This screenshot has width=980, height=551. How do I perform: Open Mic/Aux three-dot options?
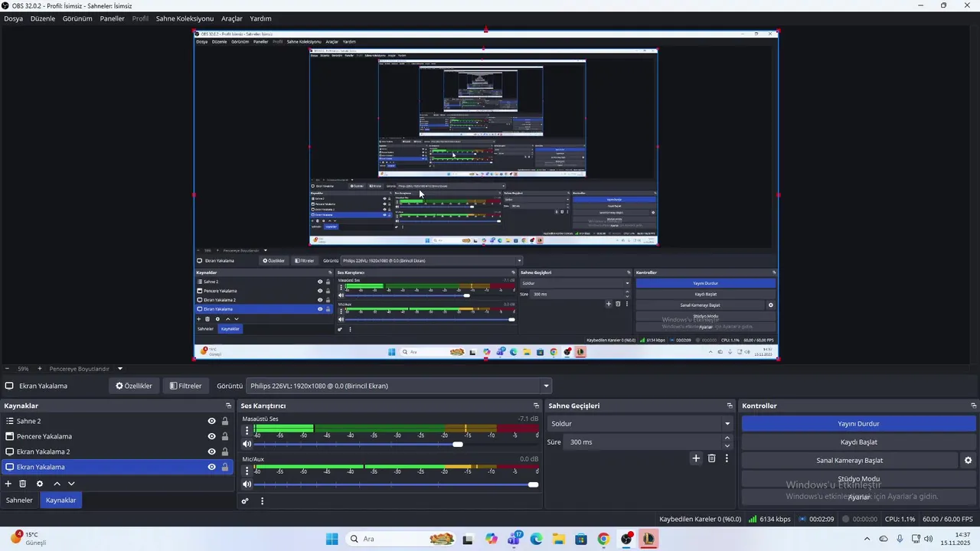pos(247,471)
